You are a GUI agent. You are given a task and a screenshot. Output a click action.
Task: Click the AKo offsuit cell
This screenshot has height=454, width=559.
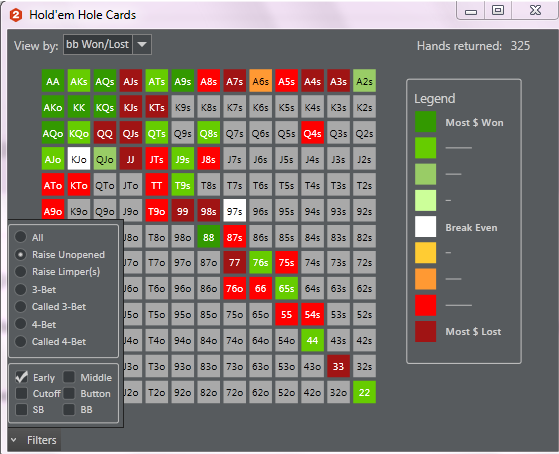click(53, 107)
